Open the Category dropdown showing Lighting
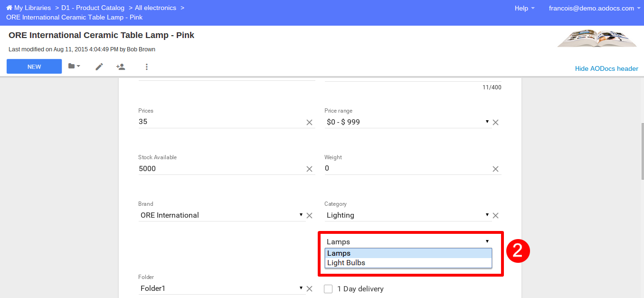 coord(408,215)
